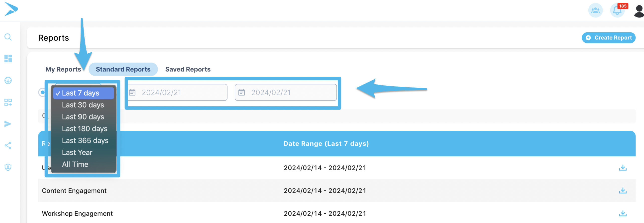Open the share icon in sidebar
The width and height of the screenshot is (644, 223).
click(x=8, y=145)
